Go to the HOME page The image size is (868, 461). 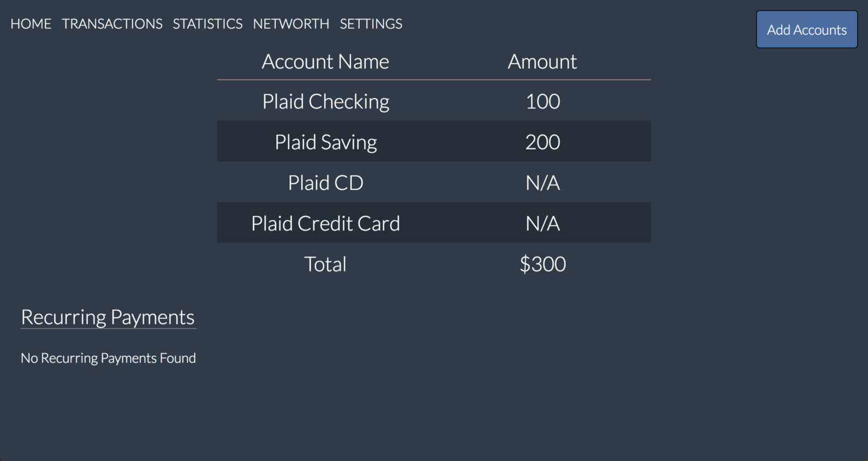[x=31, y=24]
